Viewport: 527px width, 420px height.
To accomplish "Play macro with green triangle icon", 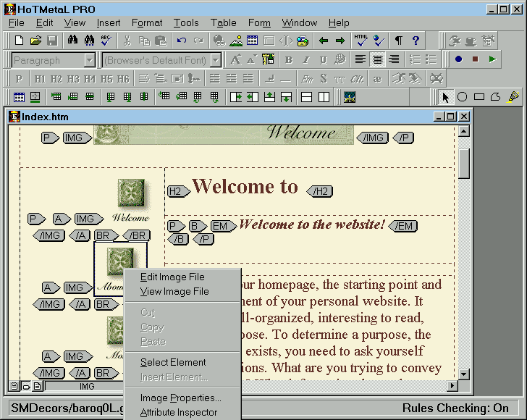I will click(492, 59).
